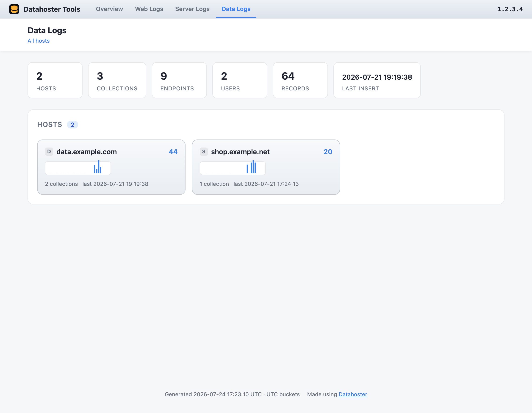Click the 'last 2026-07-21 17:24:13' text
The image size is (532, 413).
point(266,184)
